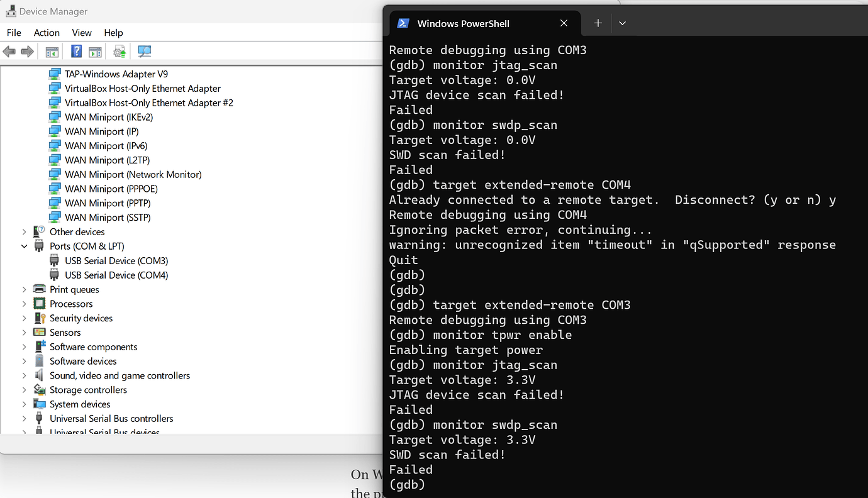This screenshot has height=498, width=868.
Task: Select USB Serial Device (COM3)
Action: click(116, 261)
